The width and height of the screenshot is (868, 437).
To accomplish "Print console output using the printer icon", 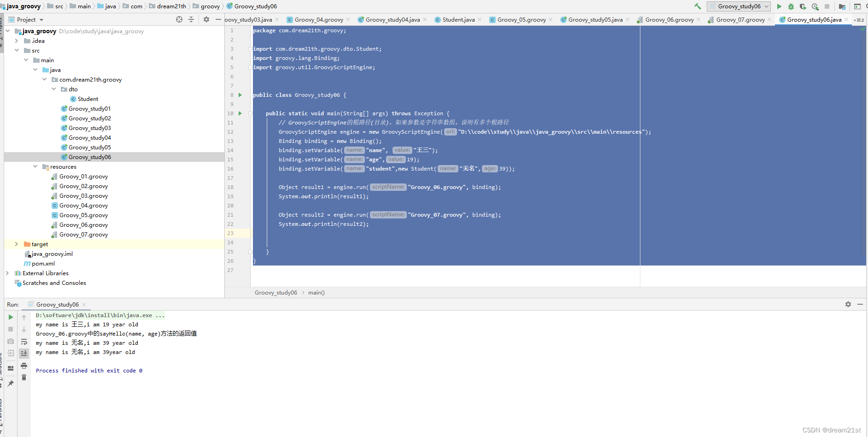I will 24,366.
